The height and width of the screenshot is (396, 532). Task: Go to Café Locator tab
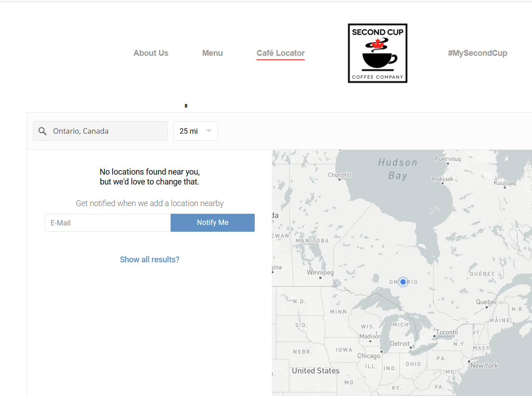[280, 53]
